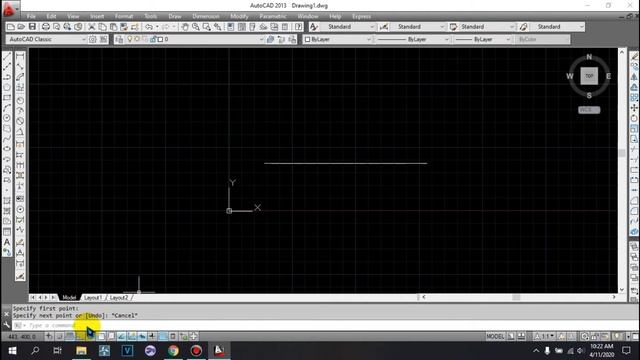Open the Format menu
This screenshot has height=360, width=640.
click(x=124, y=16)
